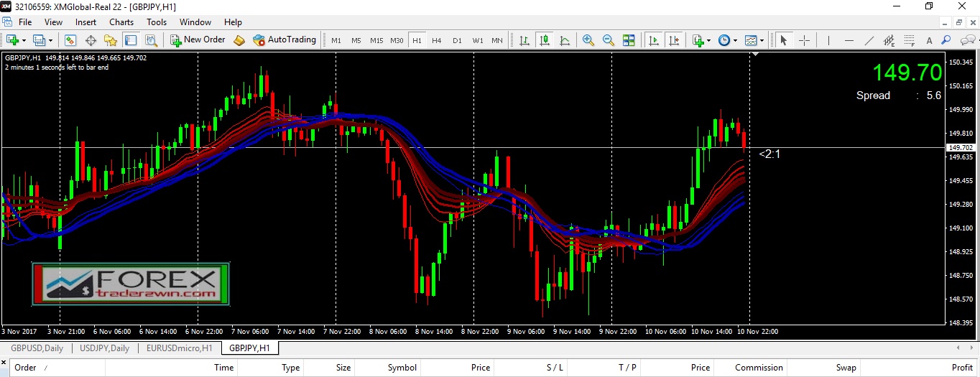Select the H4 timeframe button
Image resolution: width=980 pixels, height=377 pixels.
(x=437, y=40)
